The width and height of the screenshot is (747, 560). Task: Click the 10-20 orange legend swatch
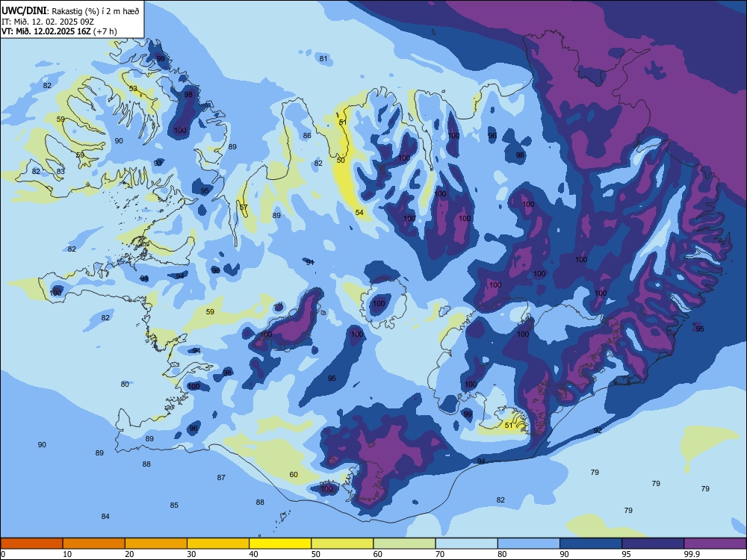coord(94,544)
